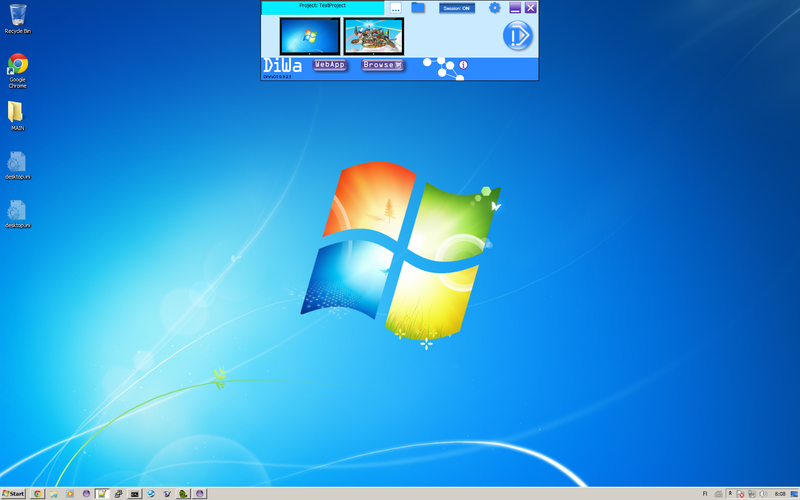The height and width of the screenshot is (500, 800).
Task: Toggle the Session: ON button
Action: (457, 8)
